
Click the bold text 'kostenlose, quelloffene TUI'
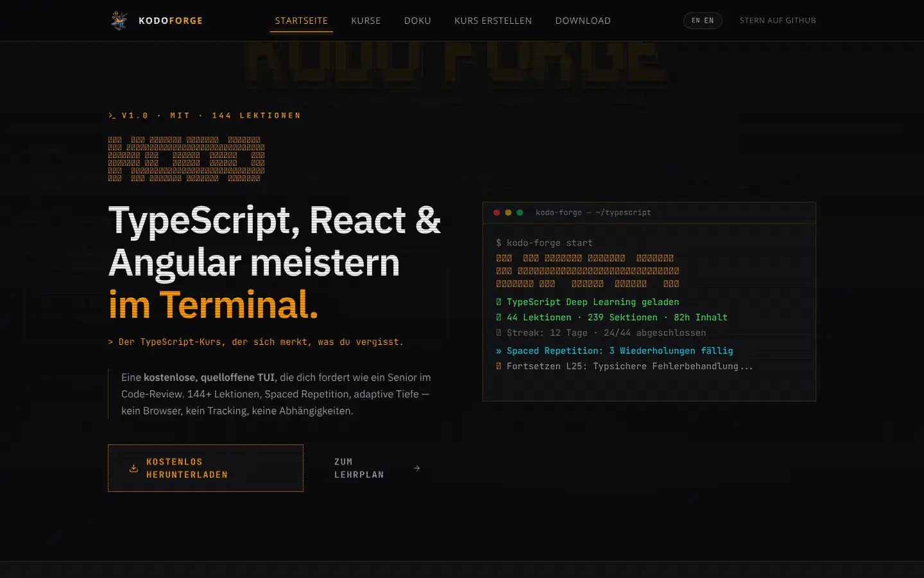(209, 378)
